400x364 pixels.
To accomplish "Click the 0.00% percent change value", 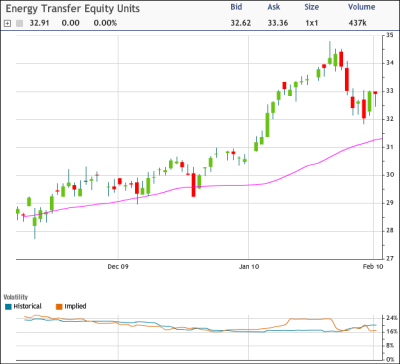I will click(105, 23).
